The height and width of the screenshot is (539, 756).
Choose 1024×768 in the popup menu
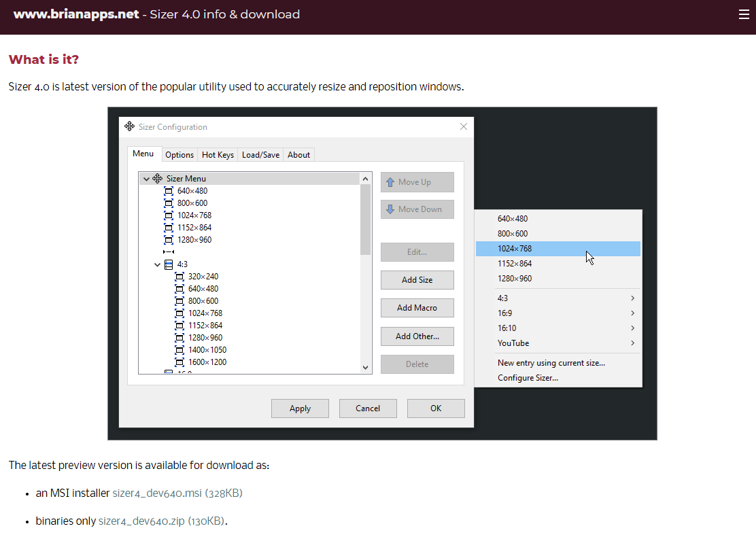pyautogui.click(x=558, y=249)
